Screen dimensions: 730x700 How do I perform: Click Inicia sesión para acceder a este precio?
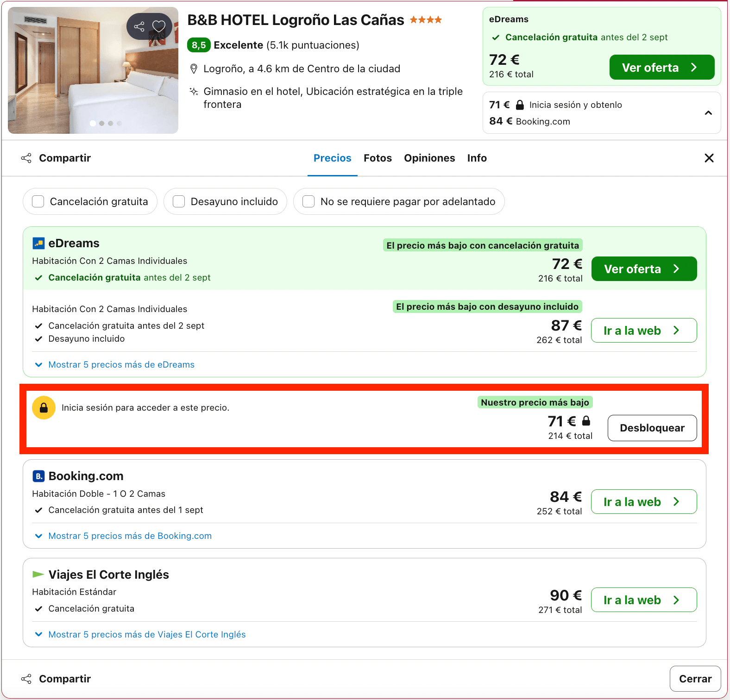click(x=145, y=408)
